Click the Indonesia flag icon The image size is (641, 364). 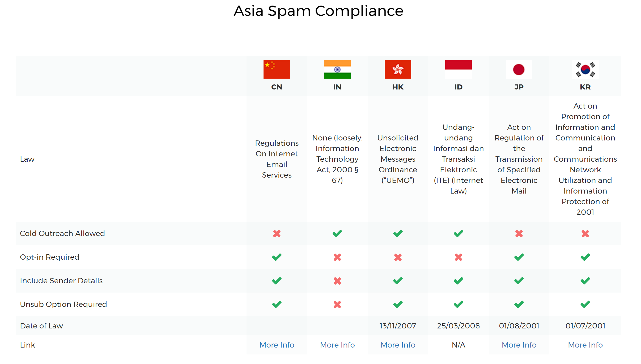pyautogui.click(x=458, y=70)
